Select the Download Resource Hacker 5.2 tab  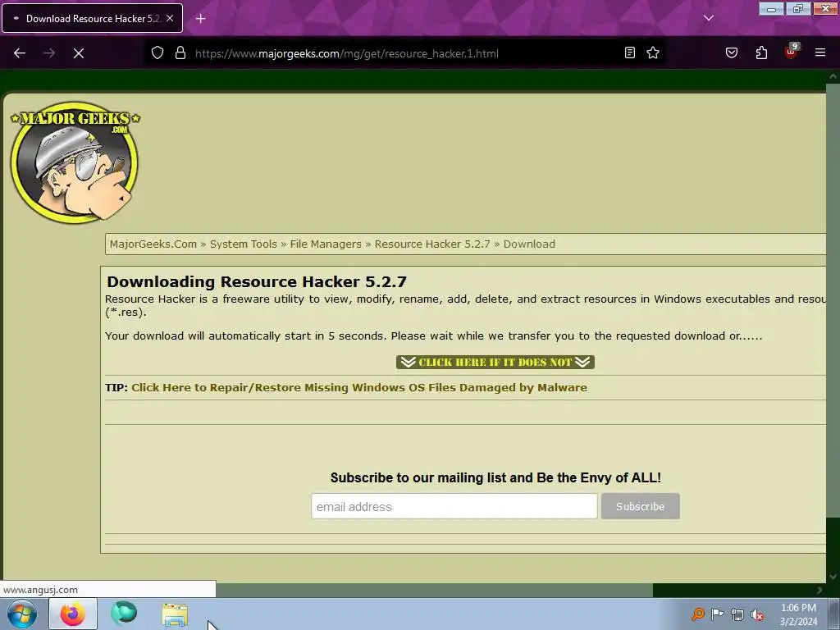coord(92,18)
